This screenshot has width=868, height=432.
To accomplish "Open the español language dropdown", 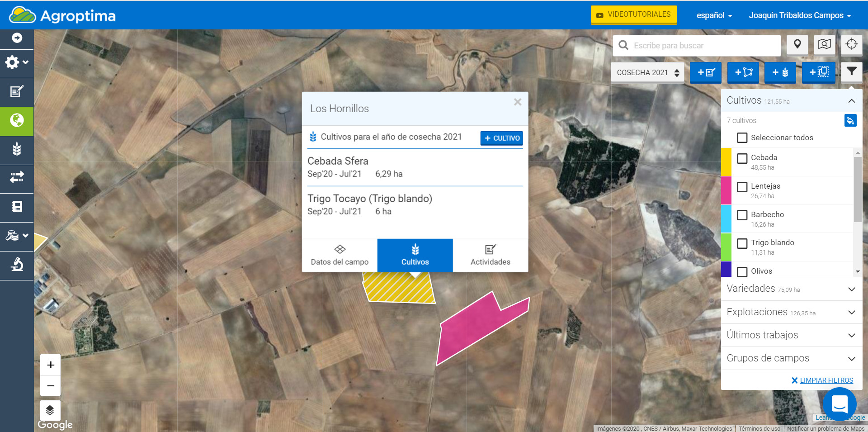I will pyautogui.click(x=714, y=15).
